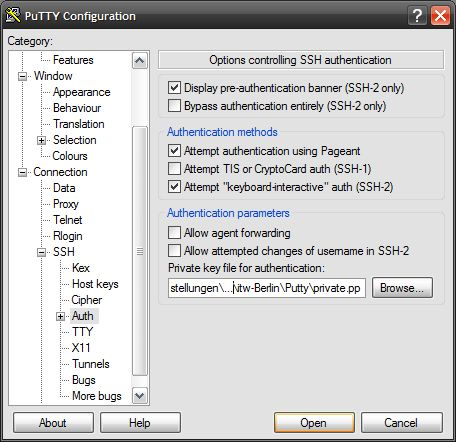The width and height of the screenshot is (456, 442).
Task: Open Host keys settings category
Action: [95, 284]
